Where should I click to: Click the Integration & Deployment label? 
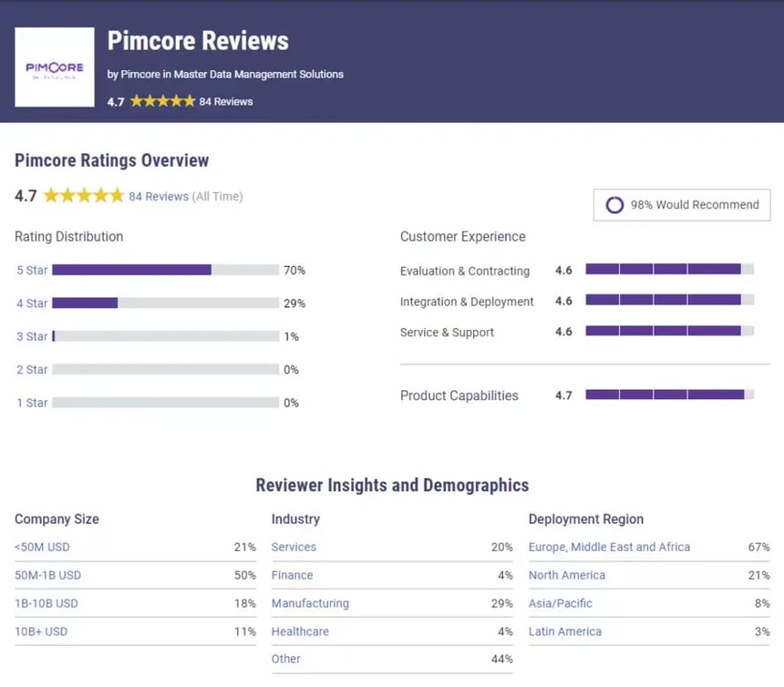coord(467,302)
